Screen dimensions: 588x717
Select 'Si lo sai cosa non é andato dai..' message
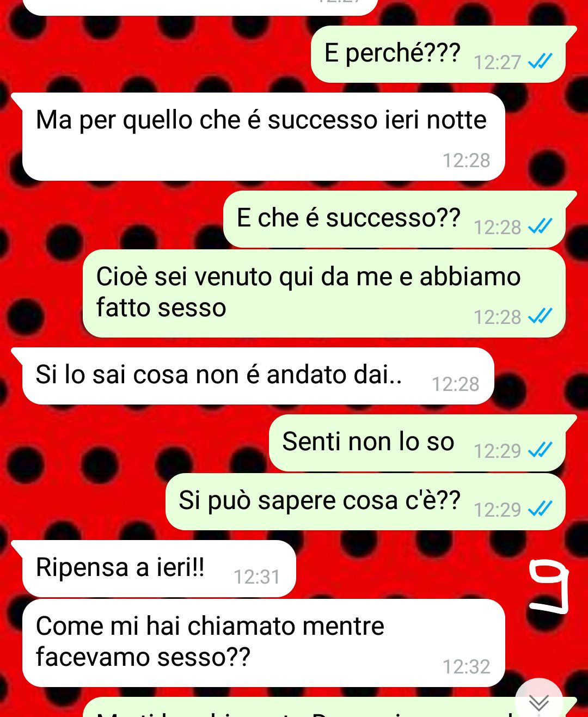[258, 376]
